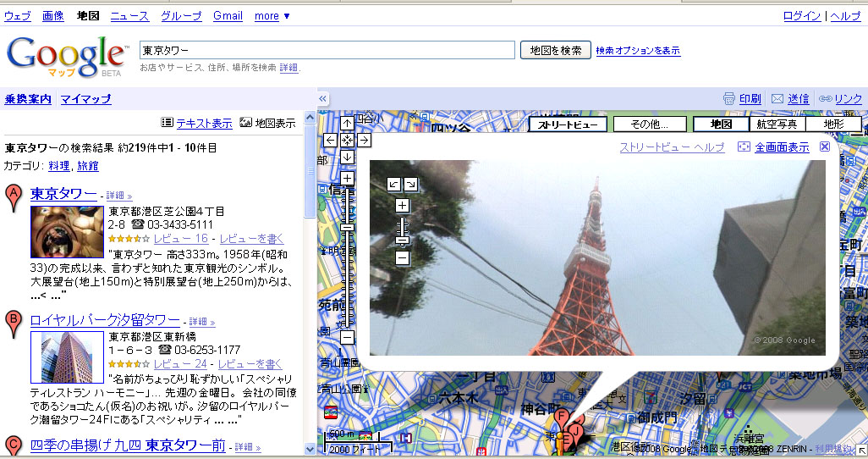Viewport: 868px width, 459px height.
Task: Click 詳細 » next to 東京タワー
Action: point(119,196)
